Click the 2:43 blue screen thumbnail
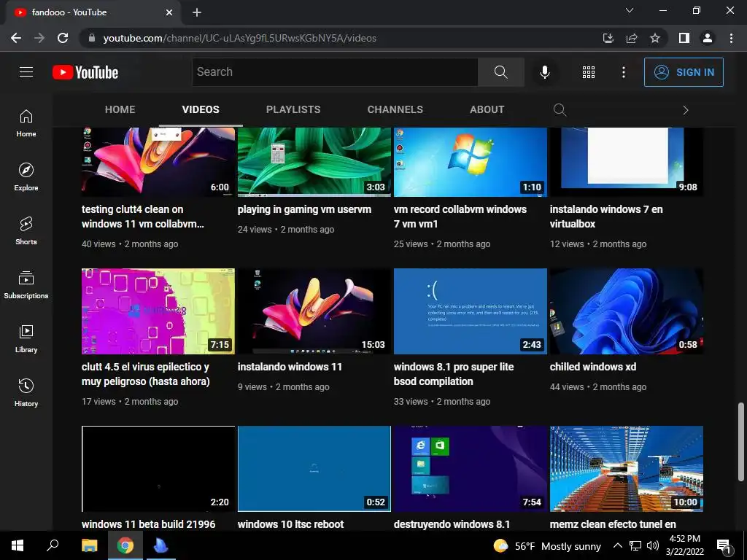Screen dimensions: 747x560 coord(471,311)
